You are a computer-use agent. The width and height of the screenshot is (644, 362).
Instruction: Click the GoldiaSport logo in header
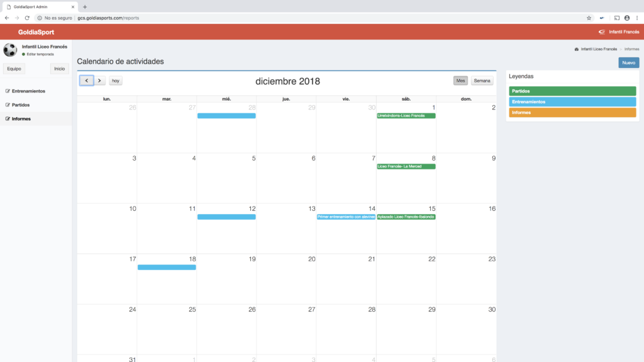coord(36,32)
